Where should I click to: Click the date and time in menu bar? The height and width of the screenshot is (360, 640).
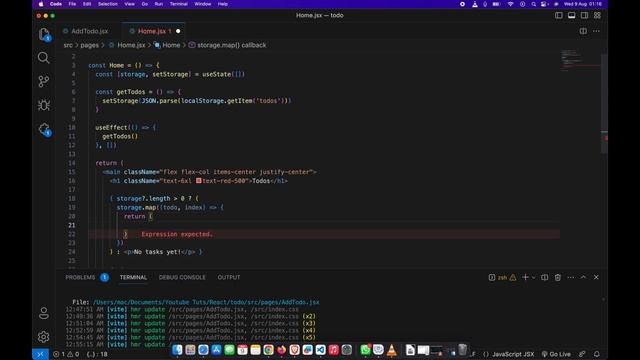(583, 4)
